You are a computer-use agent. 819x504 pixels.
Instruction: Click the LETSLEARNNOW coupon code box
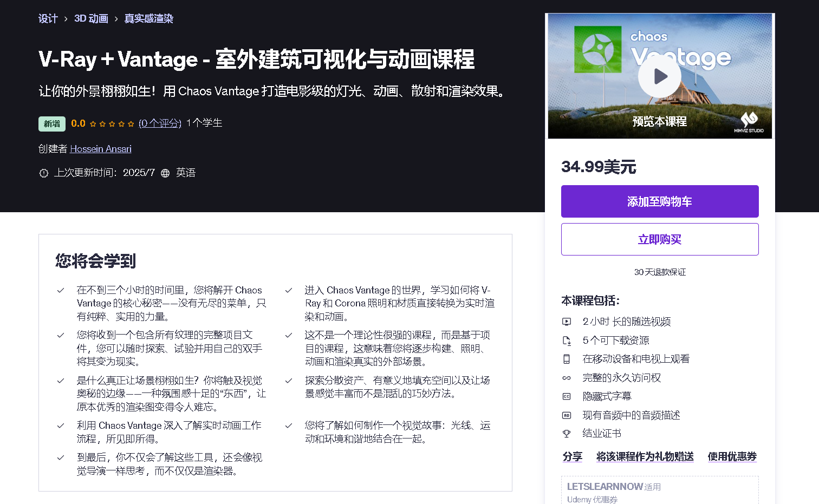click(x=660, y=490)
